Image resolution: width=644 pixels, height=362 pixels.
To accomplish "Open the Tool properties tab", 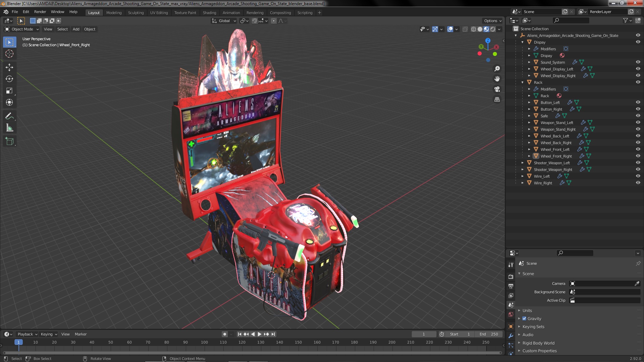I will pos(511,265).
